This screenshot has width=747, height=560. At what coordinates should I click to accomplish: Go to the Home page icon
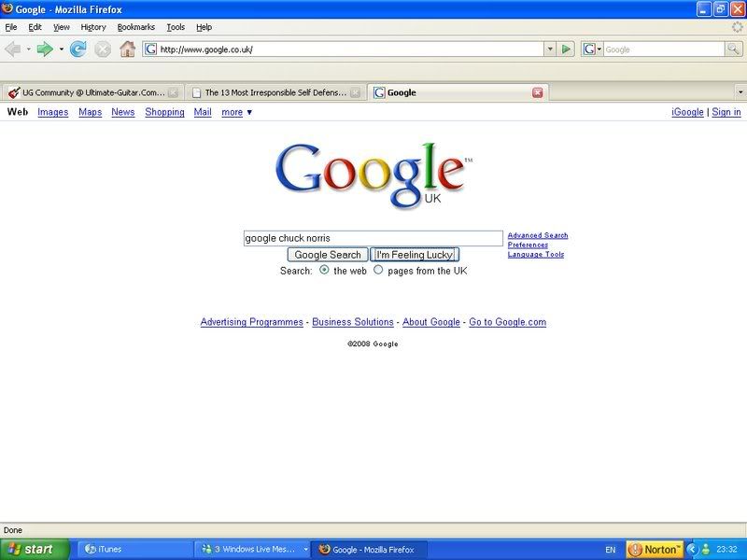(x=127, y=49)
